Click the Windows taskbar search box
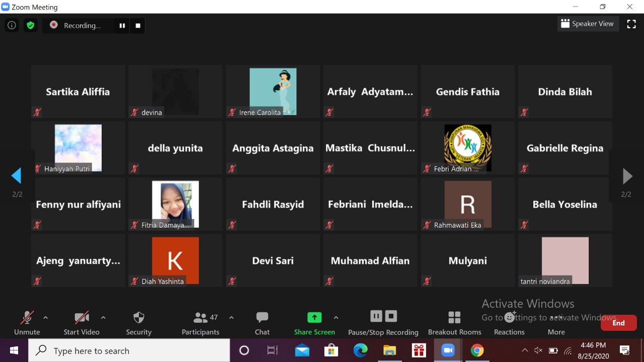Screen dimensions: 644x362 coord(129,350)
